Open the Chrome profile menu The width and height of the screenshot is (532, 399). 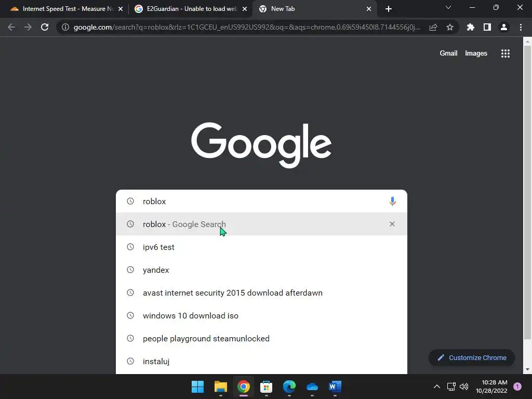(x=504, y=27)
